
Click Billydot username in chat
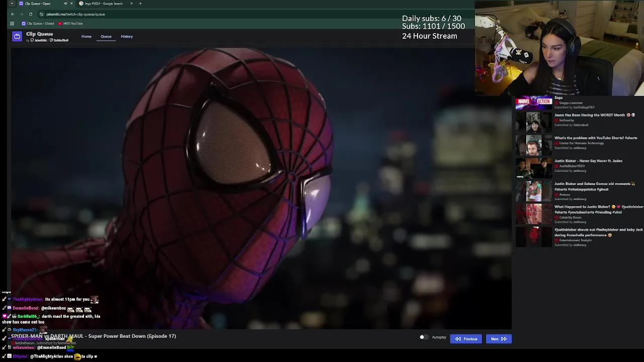(x=20, y=356)
